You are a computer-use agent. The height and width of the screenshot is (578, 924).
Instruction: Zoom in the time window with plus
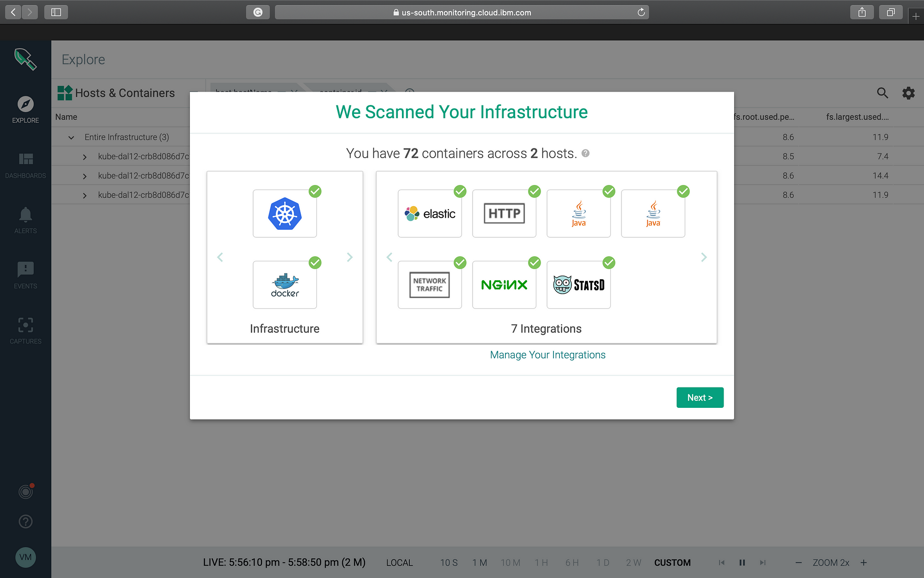point(863,563)
